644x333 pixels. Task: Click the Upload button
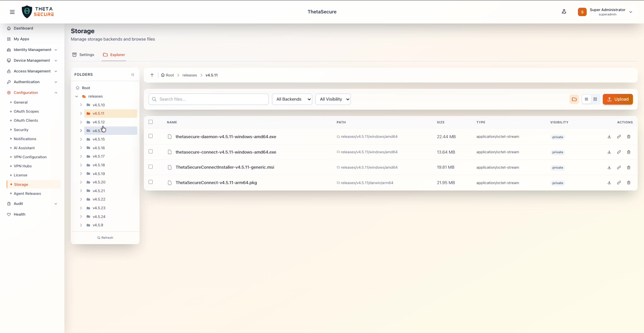pos(618,99)
